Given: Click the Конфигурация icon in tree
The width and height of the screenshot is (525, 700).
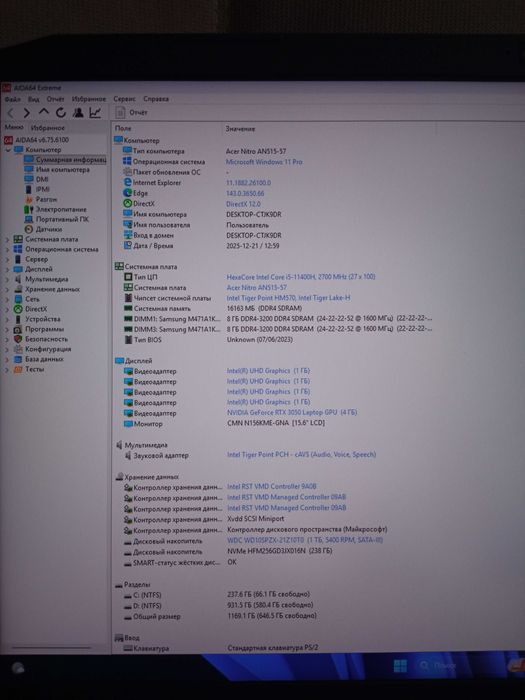Looking at the screenshot, I should pyautogui.click(x=18, y=349).
